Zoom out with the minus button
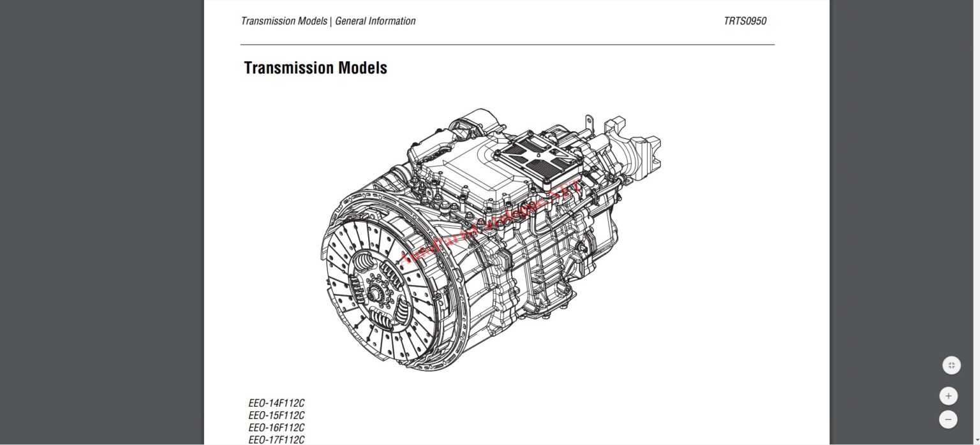Image resolution: width=980 pixels, height=445 pixels. (948, 419)
